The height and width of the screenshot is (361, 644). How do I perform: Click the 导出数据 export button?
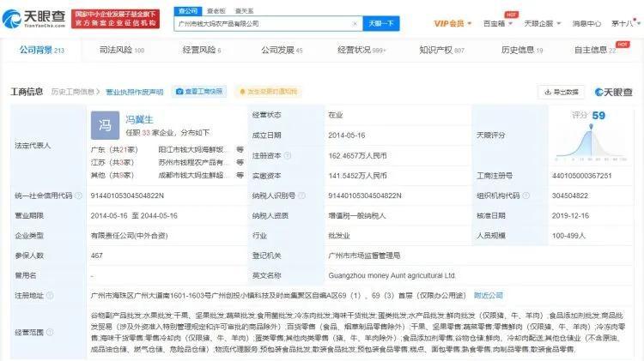(x=561, y=92)
